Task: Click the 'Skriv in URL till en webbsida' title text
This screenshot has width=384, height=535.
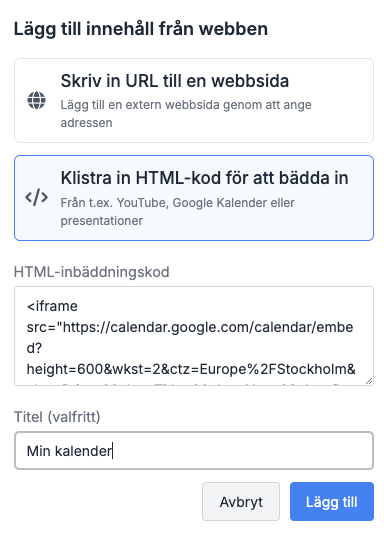Action: [x=175, y=81]
